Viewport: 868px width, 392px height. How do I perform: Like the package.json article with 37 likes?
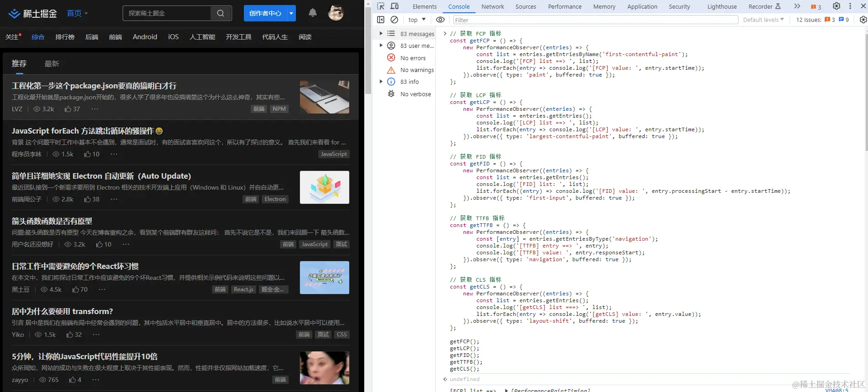point(72,109)
